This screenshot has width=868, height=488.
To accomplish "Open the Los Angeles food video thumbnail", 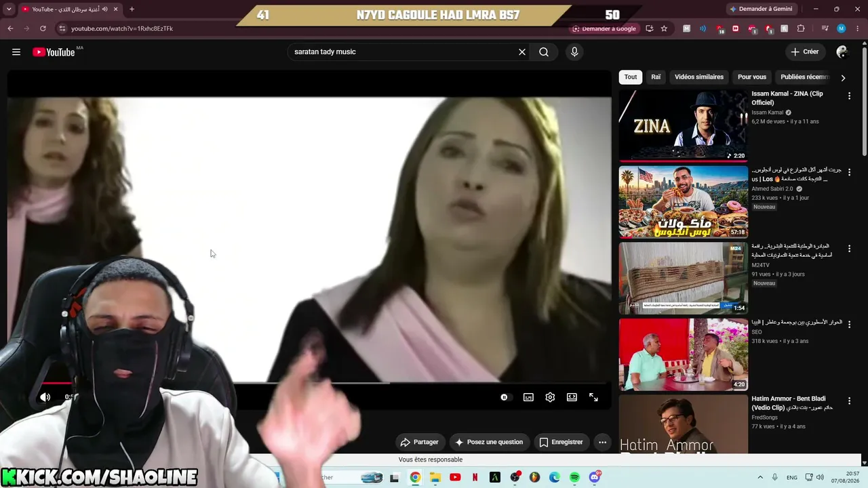I will [683, 202].
